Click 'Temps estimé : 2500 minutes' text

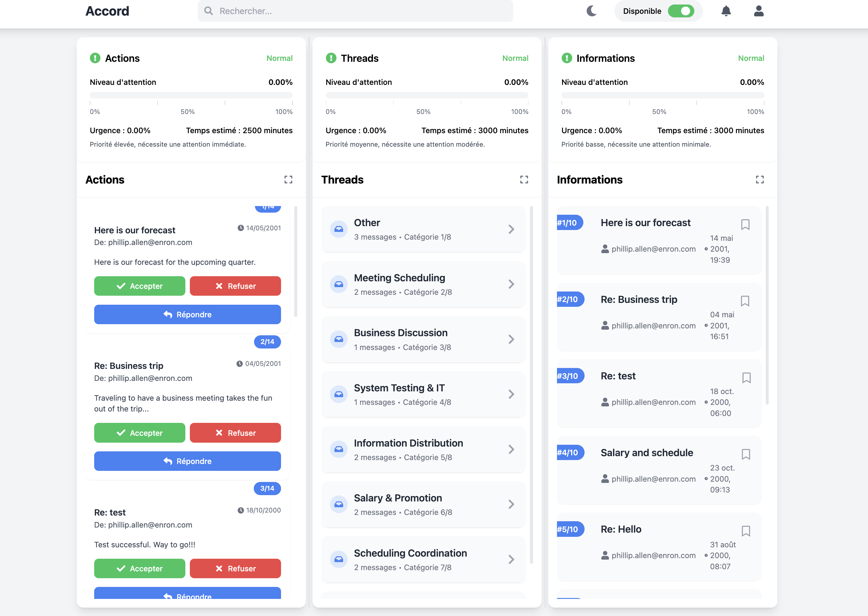239,130
